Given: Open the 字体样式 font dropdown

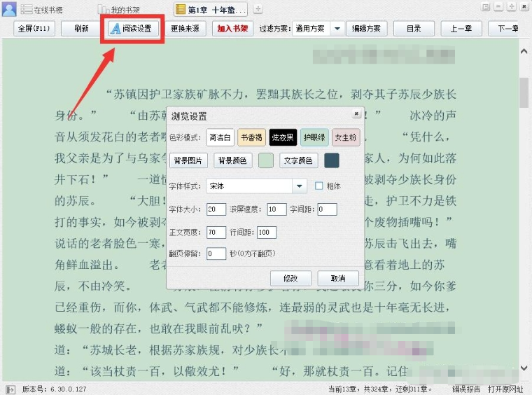Looking at the screenshot, I should point(300,186).
